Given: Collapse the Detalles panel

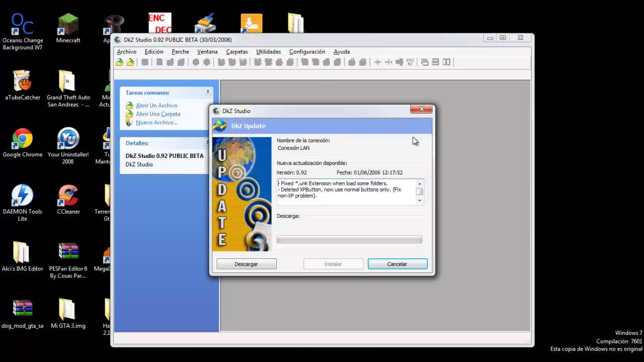Looking at the screenshot, I should [x=208, y=143].
